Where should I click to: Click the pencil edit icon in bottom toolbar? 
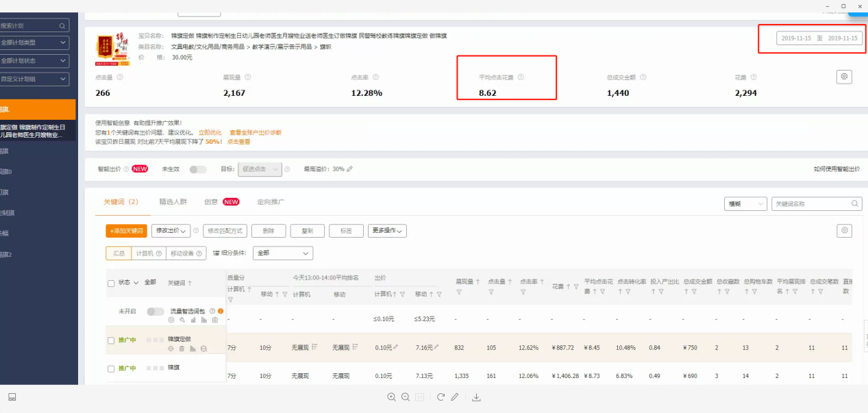(x=455, y=397)
